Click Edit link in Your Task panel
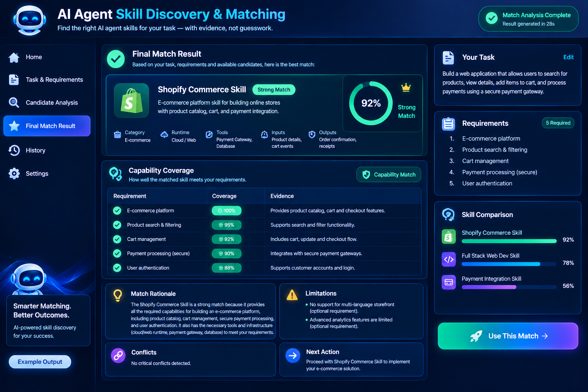The height and width of the screenshot is (392, 588). (x=568, y=57)
